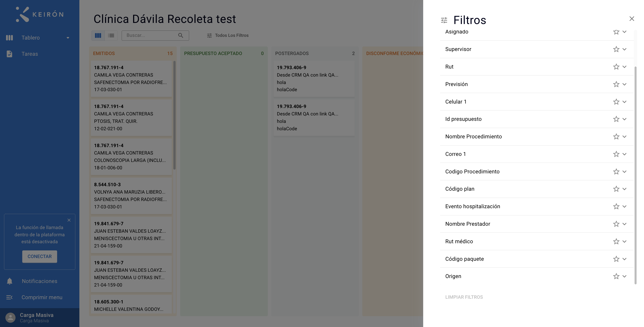Star the Nombre Prestador filter
Screen dimensions: 644x327
(616, 224)
